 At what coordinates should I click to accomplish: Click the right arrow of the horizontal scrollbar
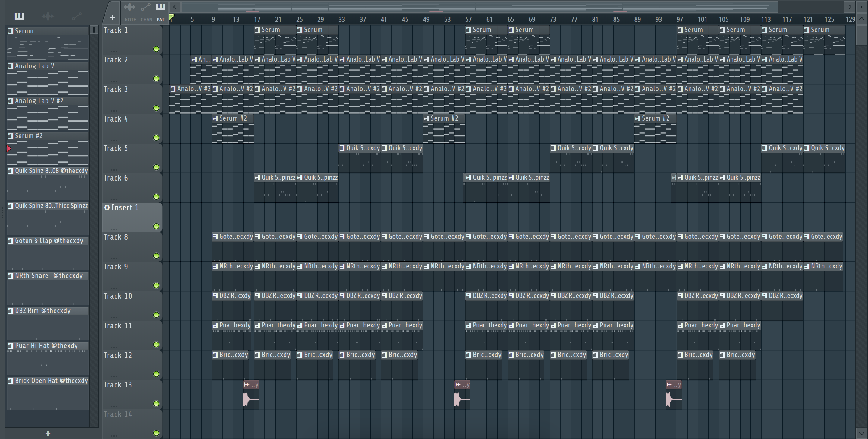click(850, 6)
